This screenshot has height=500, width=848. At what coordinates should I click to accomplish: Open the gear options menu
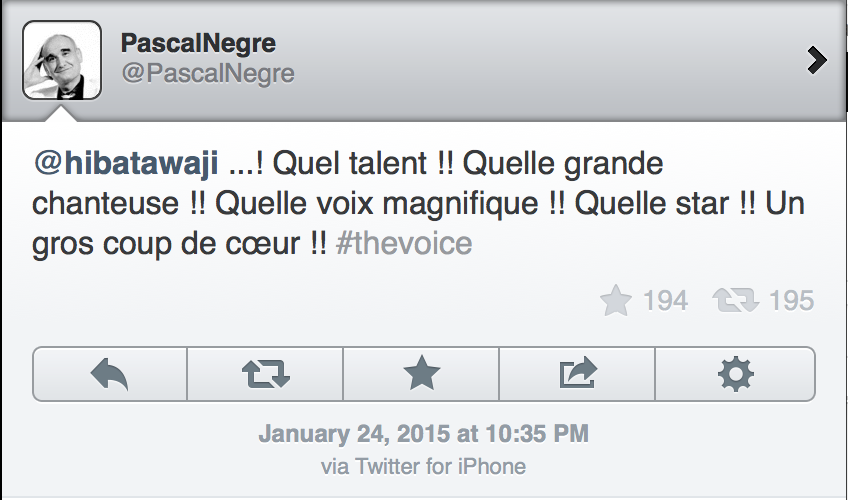click(x=735, y=374)
